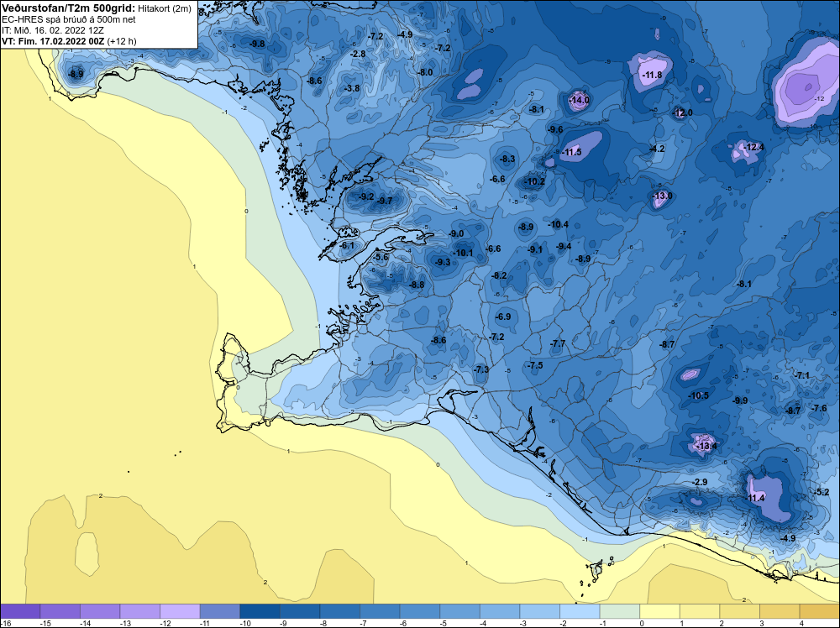This screenshot has width=840, height=628.
Task: Click the -7.3 temperature label
Action: click(x=481, y=370)
